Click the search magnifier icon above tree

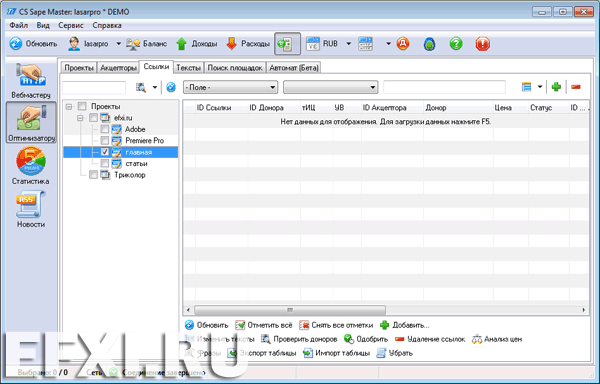(x=141, y=87)
